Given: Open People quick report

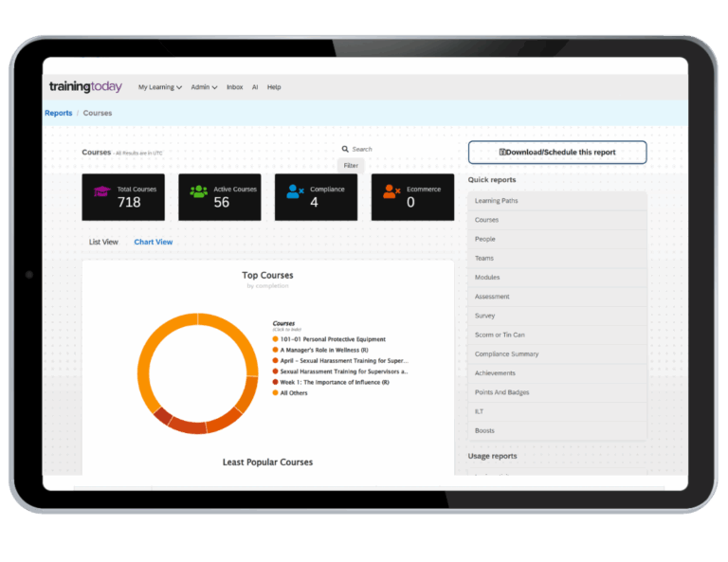Looking at the screenshot, I should [x=557, y=239].
